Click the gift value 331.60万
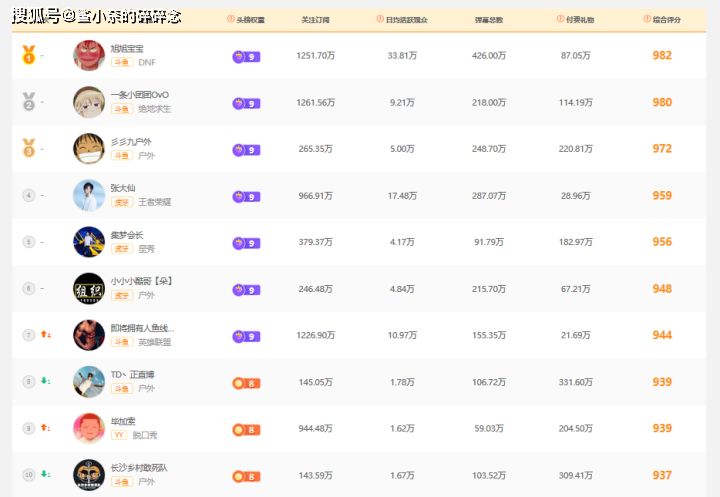Screen dimensions: 720x497 tap(575, 382)
